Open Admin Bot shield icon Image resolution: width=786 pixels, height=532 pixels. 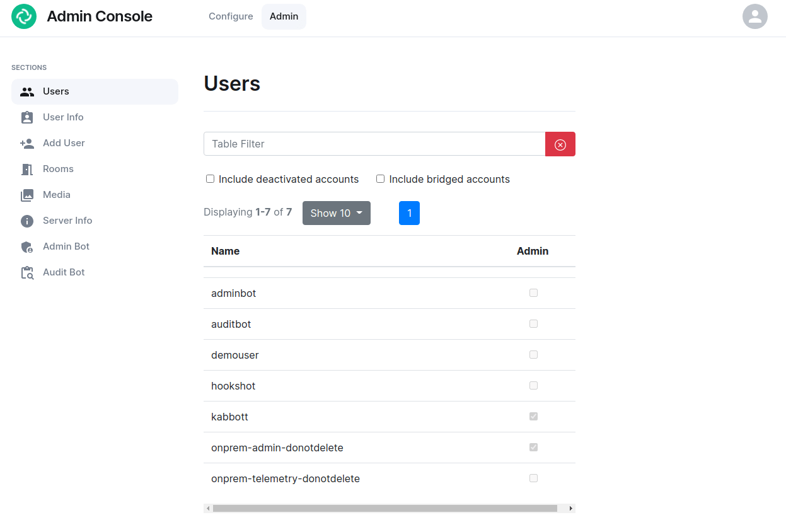26,247
